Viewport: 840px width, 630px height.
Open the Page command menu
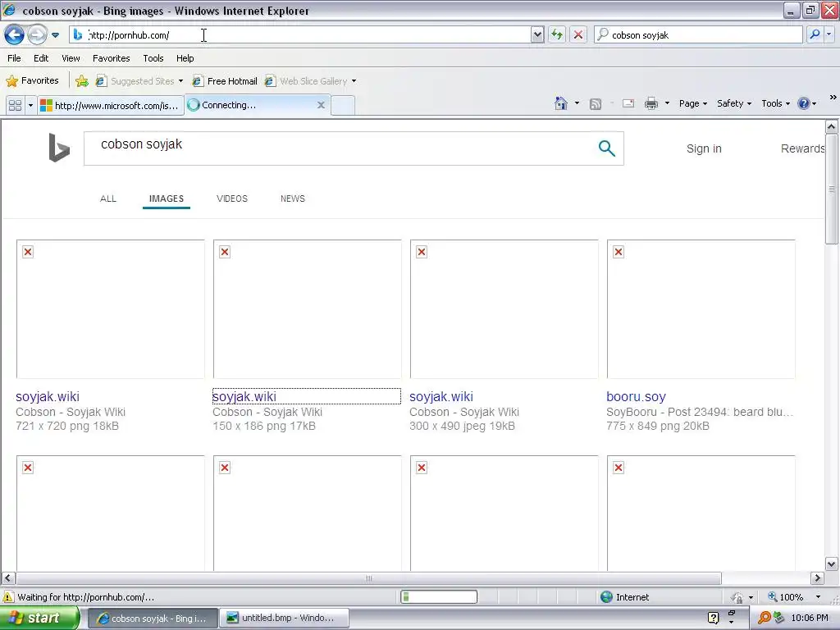pos(692,103)
